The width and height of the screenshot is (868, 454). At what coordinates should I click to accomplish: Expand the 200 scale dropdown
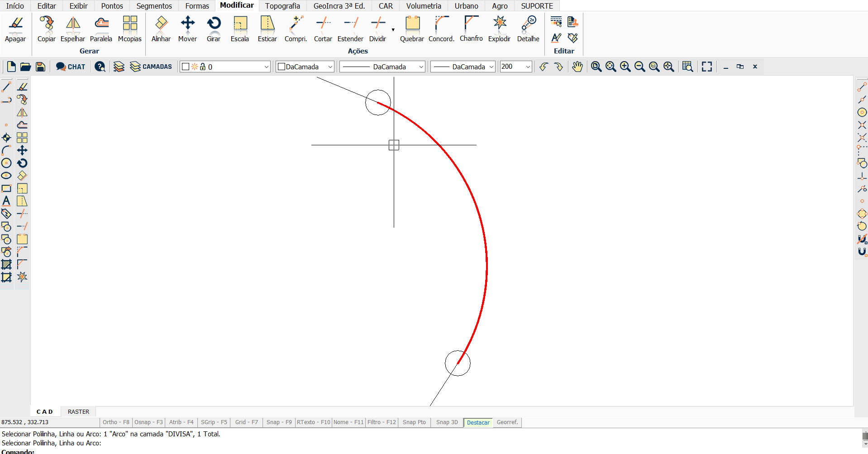528,67
